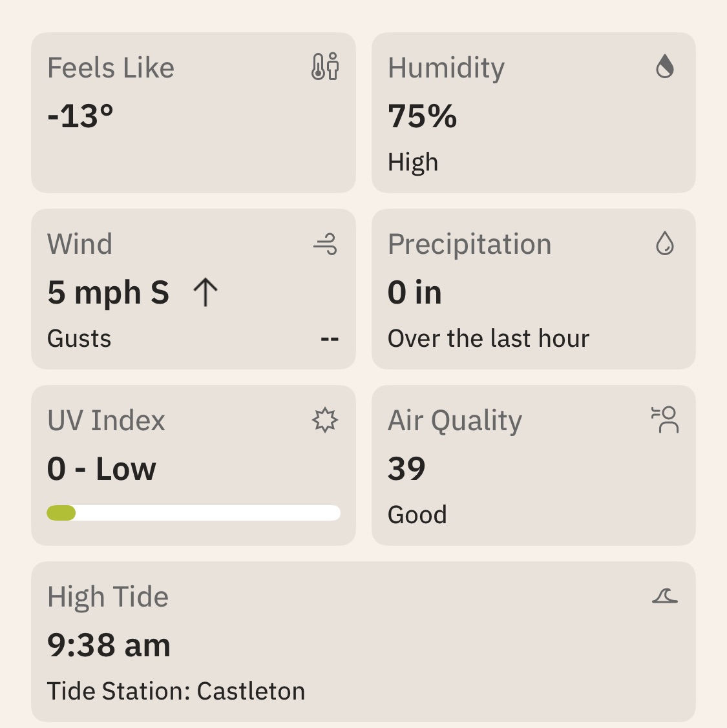Click the Gusts label in Wind card

[x=79, y=338]
